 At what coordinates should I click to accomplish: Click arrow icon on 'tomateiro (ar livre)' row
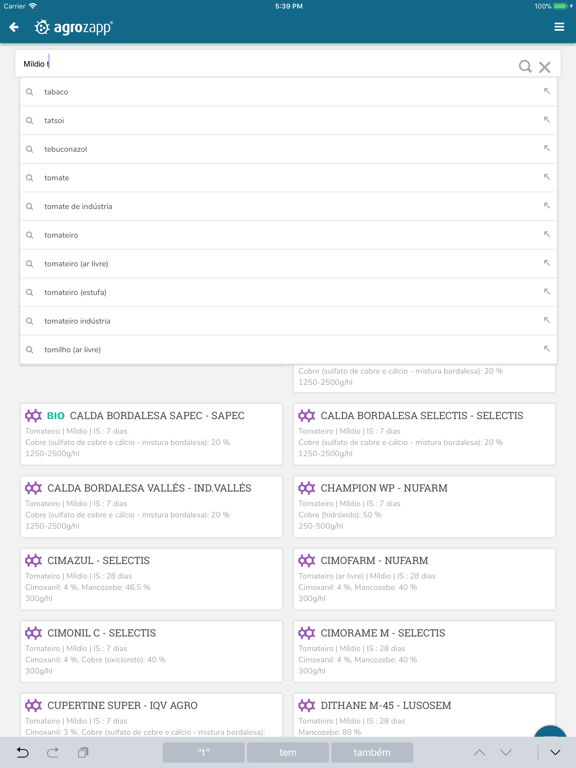click(x=547, y=263)
